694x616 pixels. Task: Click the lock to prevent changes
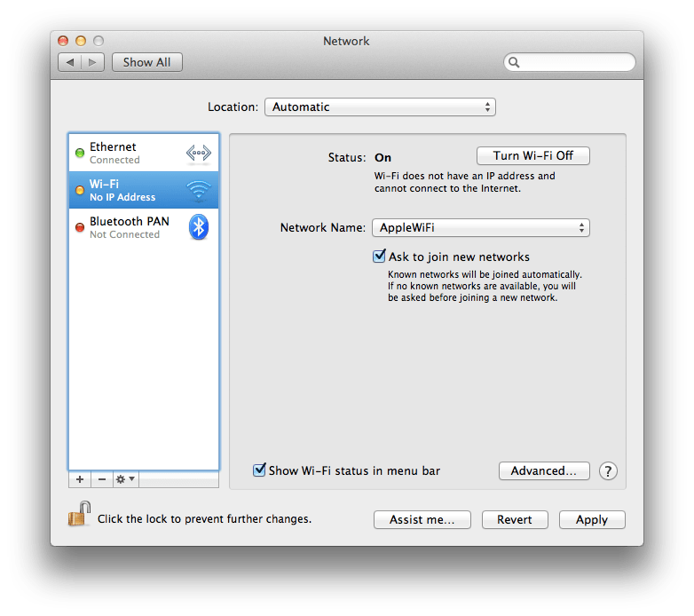[x=79, y=514]
